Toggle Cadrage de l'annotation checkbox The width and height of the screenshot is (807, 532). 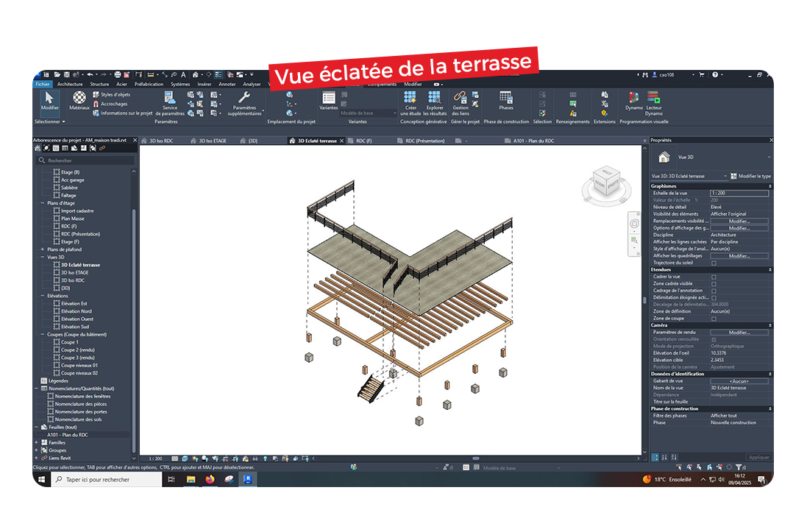[714, 291]
